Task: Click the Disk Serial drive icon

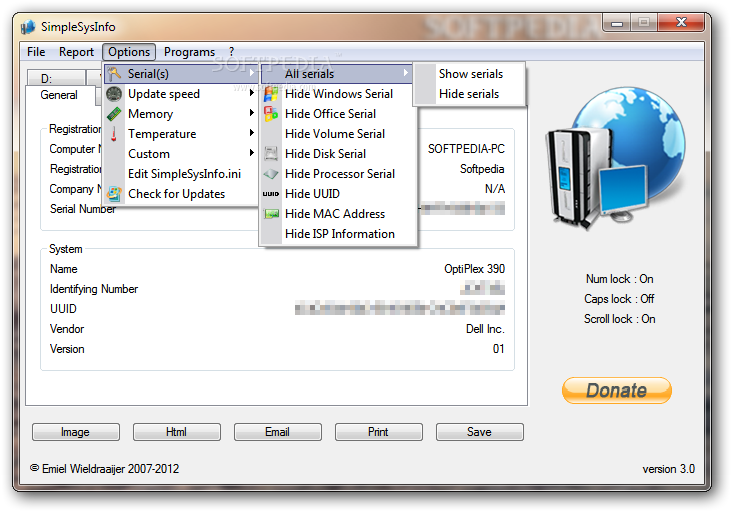Action: click(271, 154)
